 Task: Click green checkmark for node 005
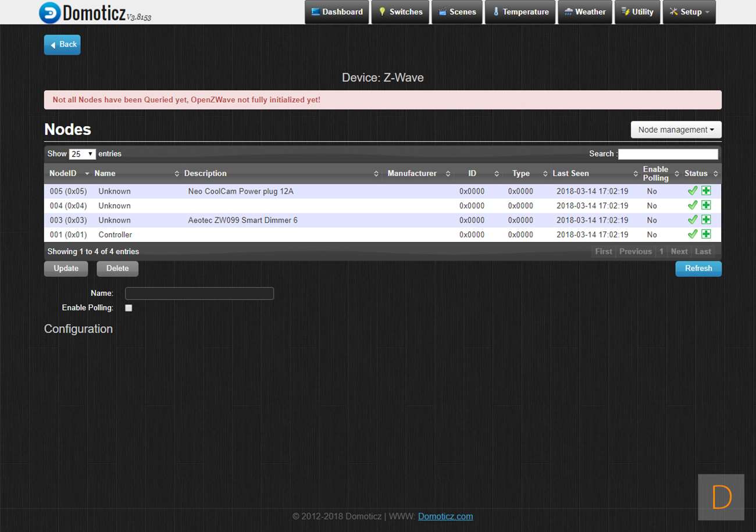692,191
